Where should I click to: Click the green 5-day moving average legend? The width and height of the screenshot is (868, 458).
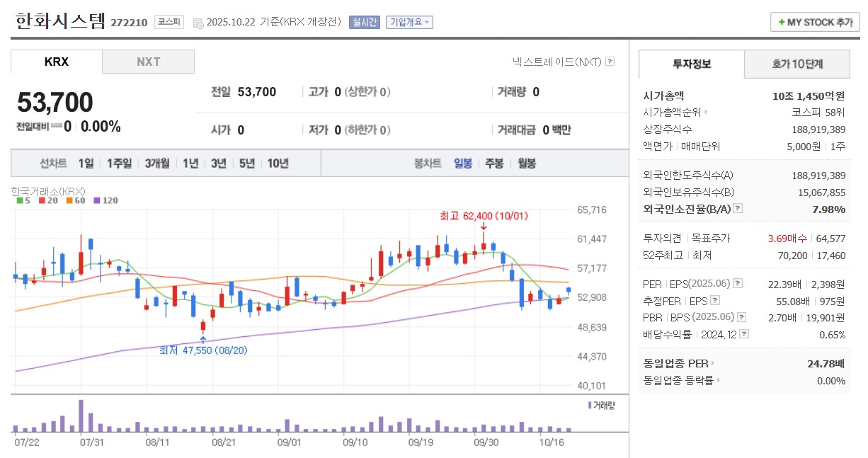[23, 200]
